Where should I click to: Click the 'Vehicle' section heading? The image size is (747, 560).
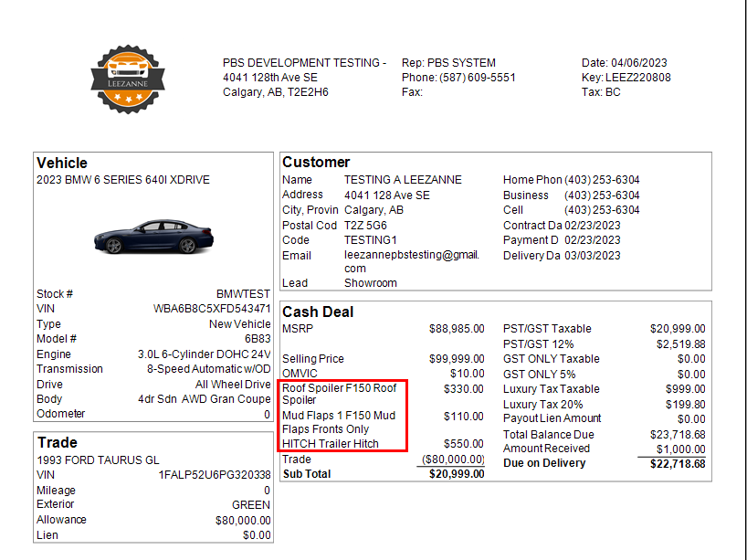tap(62, 163)
